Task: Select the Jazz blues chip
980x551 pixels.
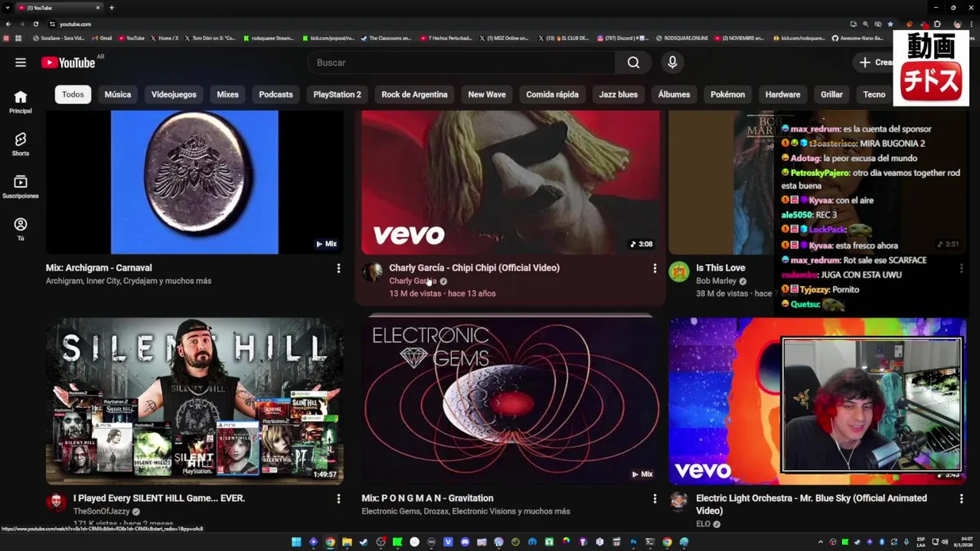Action: coord(618,94)
